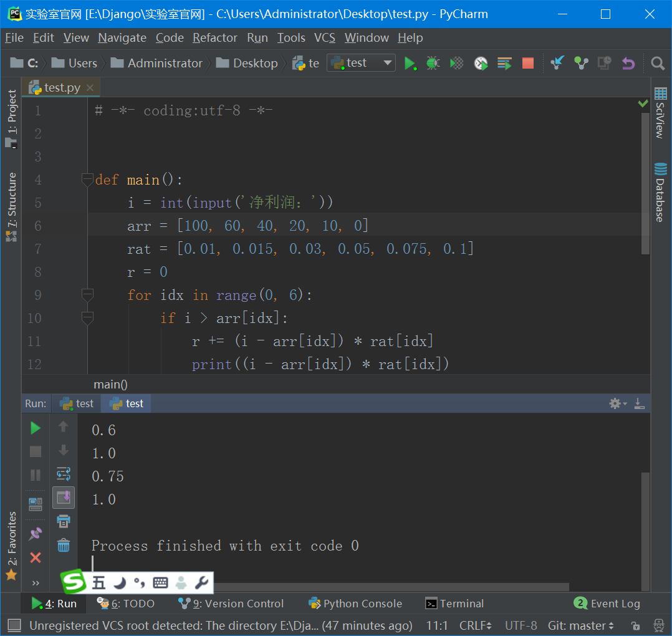Open 9: Version Control tool window
672x636 pixels.
tap(231, 604)
